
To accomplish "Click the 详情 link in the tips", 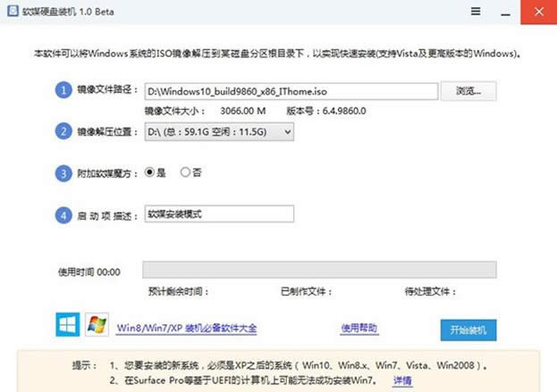I will pyautogui.click(x=402, y=380).
